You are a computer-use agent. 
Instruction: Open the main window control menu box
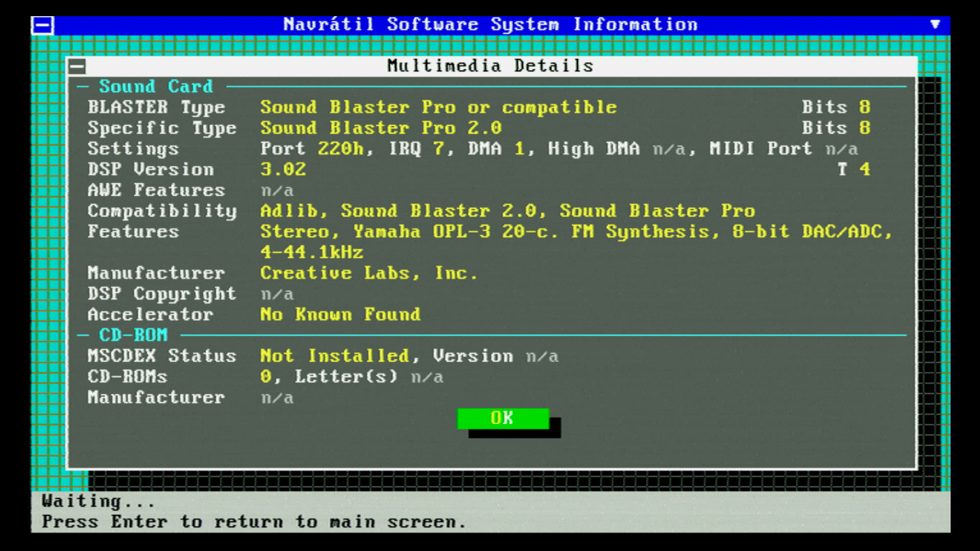pos(43,25)
